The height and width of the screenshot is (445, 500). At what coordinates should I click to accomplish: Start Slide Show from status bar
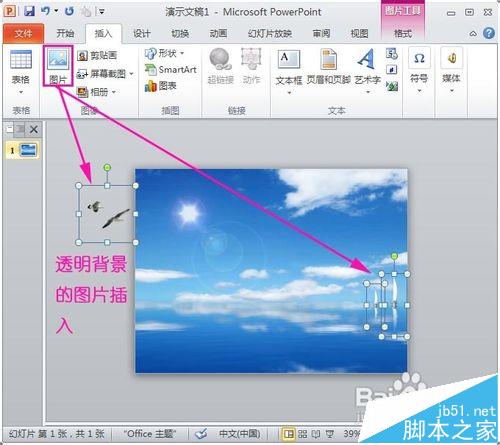point(330,434)
